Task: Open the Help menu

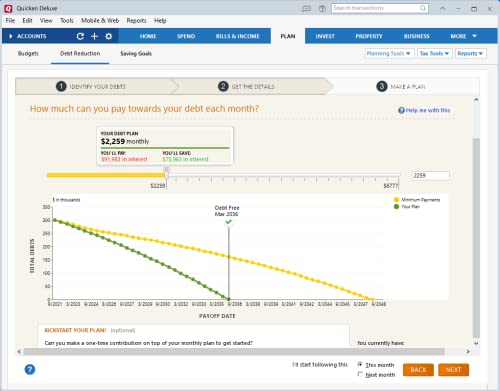Action: click(160, 21)
